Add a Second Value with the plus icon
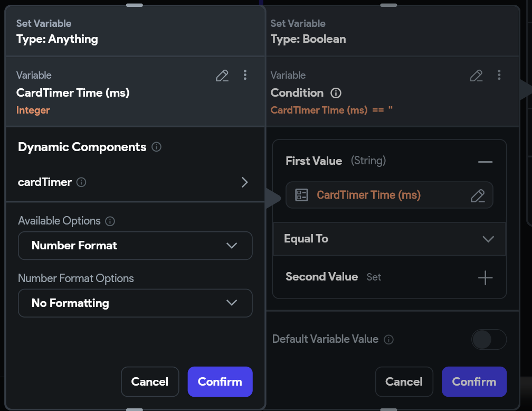 click(x=485, y=277)
